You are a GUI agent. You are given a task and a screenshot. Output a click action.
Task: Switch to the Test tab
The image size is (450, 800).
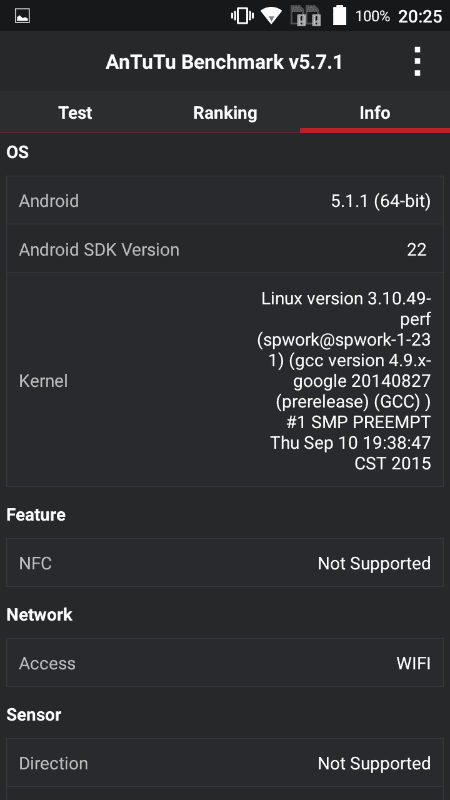(75, 113)
